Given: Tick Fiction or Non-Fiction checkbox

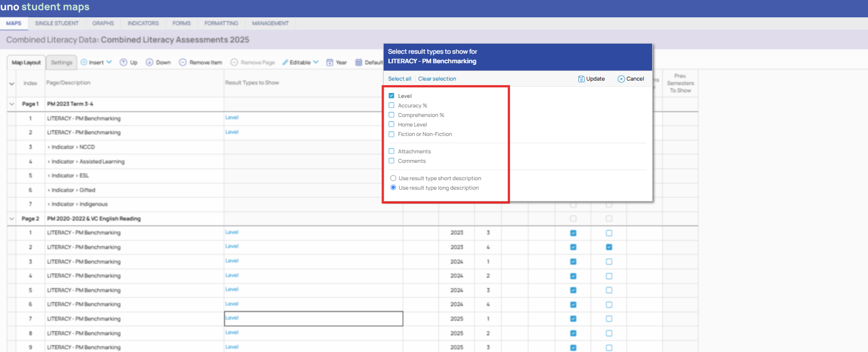Looking at the screenshot, I should pos(391,134).
